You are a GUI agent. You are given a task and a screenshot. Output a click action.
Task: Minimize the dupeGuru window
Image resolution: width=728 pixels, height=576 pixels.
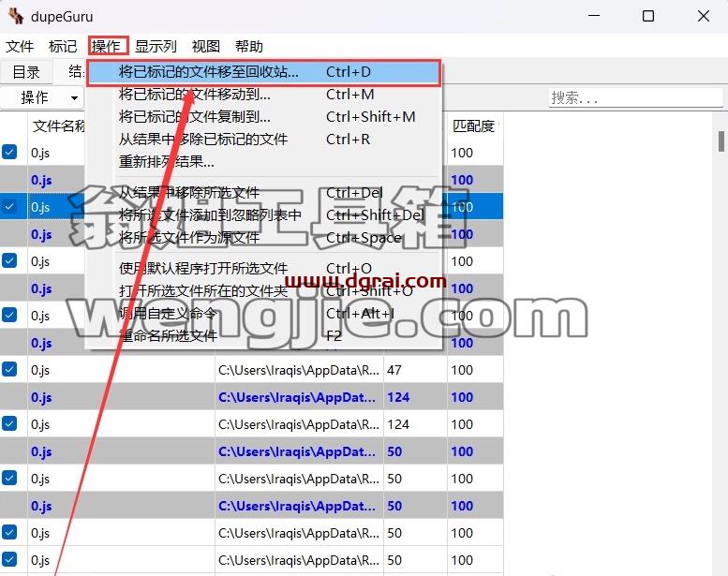click(x=594, y=16)
